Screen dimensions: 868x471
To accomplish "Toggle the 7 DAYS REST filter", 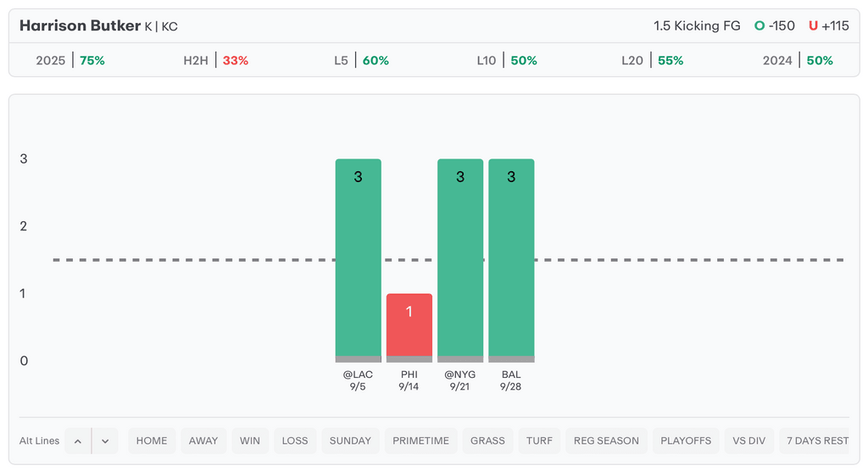I will pyautogui.click(x=816, y=441).
